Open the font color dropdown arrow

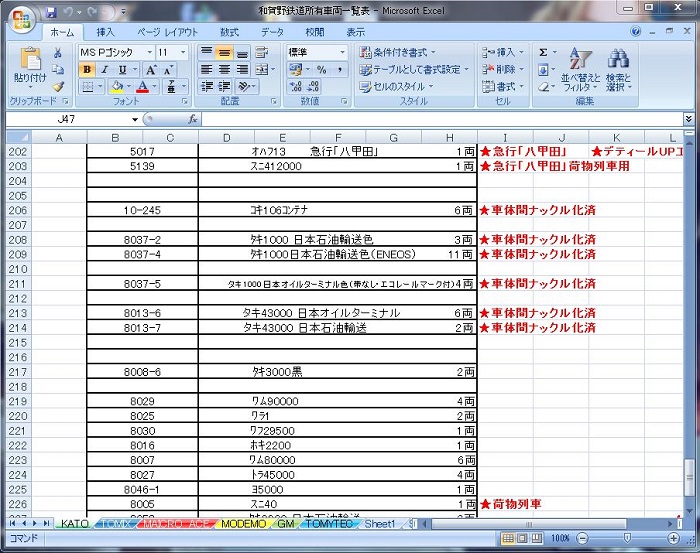[154, 87]
